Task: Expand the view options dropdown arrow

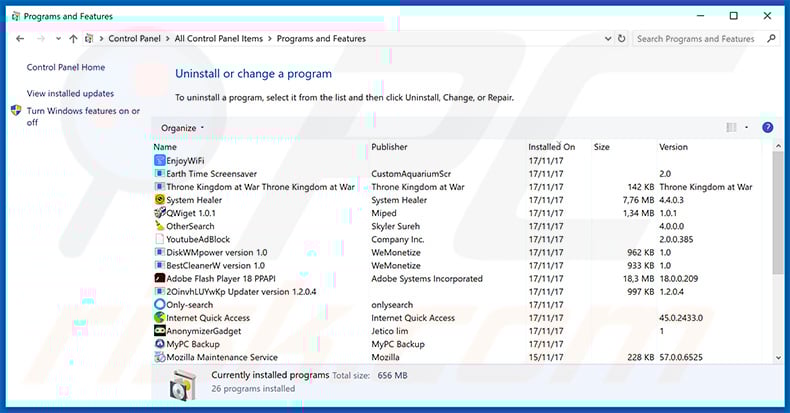Action: (x=747, y=127)
